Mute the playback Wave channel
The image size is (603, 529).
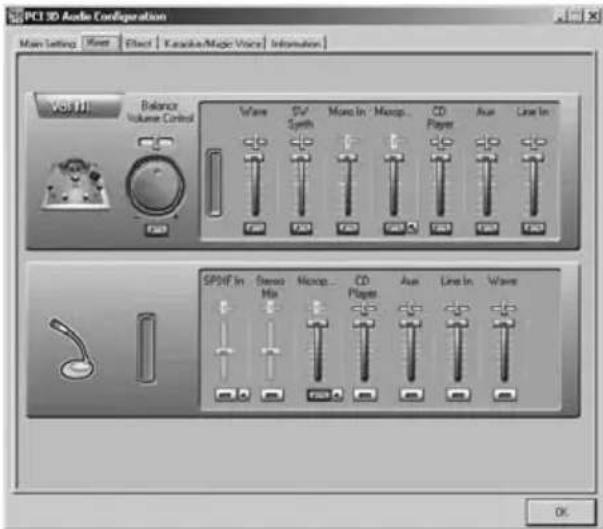(x=255, y=228)
